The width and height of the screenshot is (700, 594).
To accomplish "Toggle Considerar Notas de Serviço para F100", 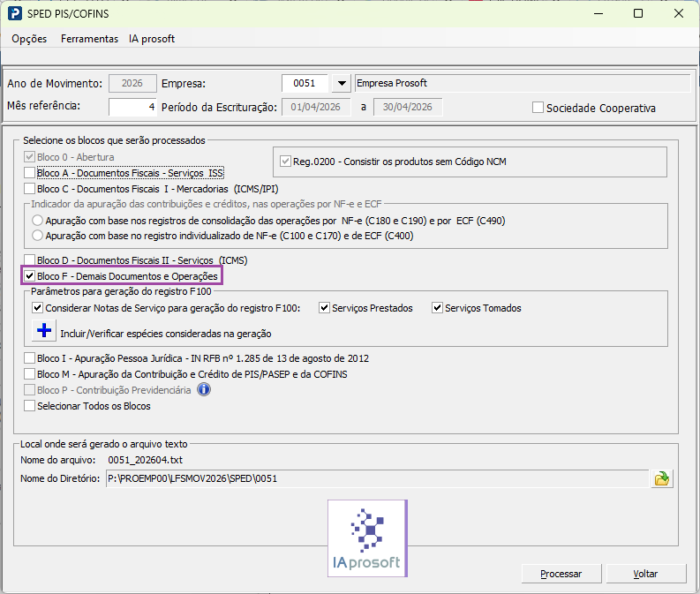I will coord(38,308).
